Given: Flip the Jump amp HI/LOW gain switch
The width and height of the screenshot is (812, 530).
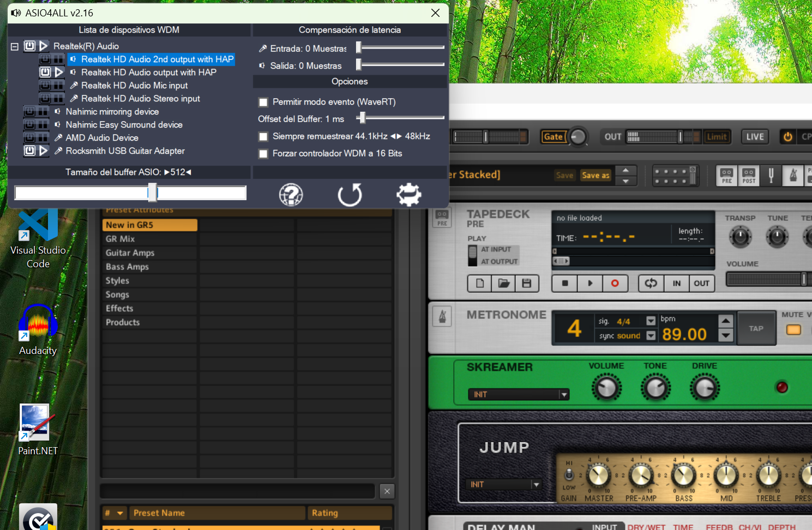Looking at the screenshot, I should point(569,474).
